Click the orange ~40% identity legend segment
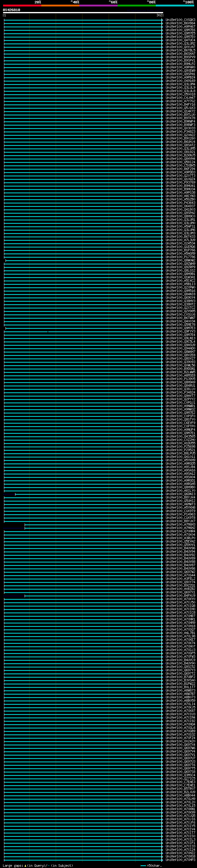The height and width of the screenshot is (868, 197). tap(60, 6)
